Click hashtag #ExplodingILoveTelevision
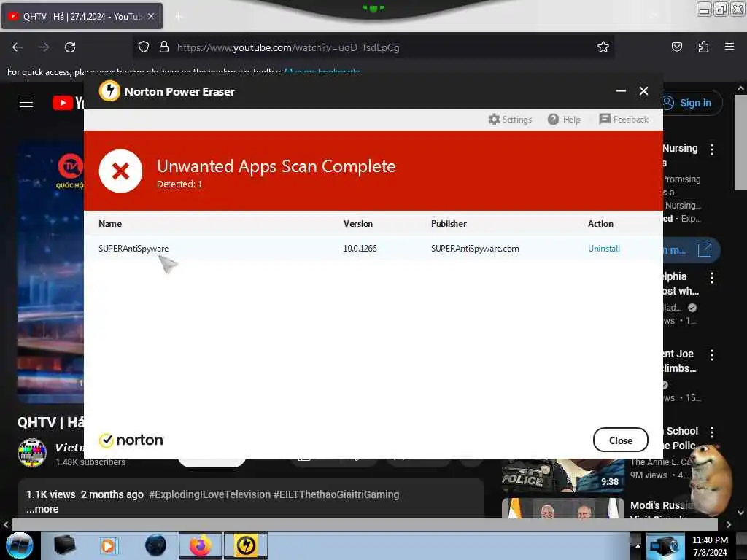Viewport: 747px width, 560px height. [209, 495]
